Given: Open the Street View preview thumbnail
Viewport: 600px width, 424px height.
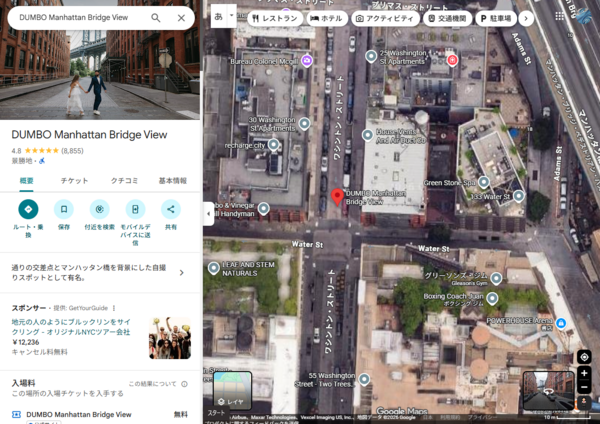Looking at the screenshot, I should point(548,391).
